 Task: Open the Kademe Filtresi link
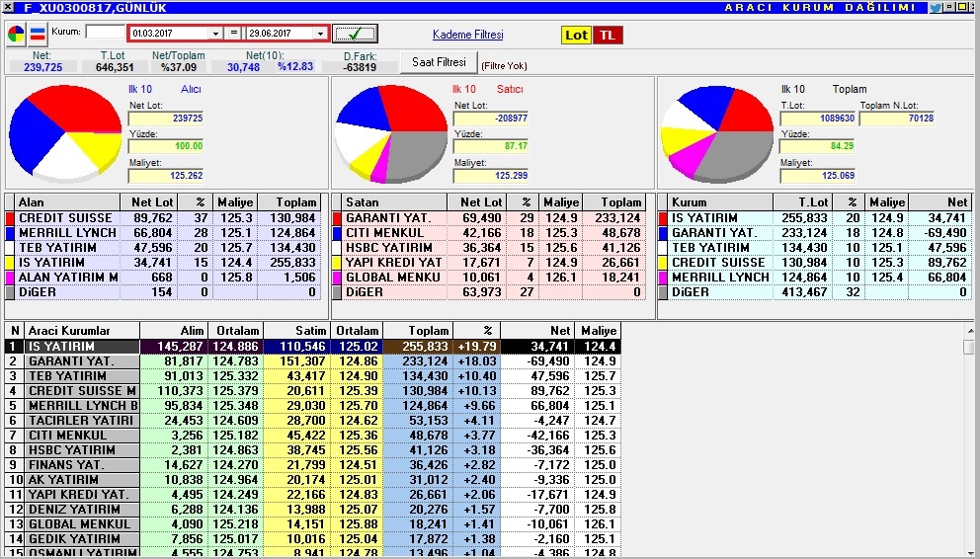[x=467, y=35]
